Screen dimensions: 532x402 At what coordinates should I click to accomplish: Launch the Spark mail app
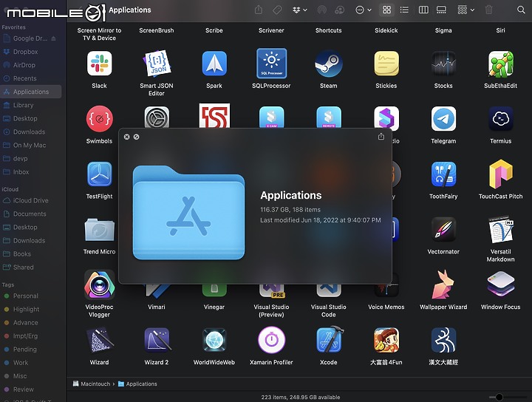[x=214, y=64]
